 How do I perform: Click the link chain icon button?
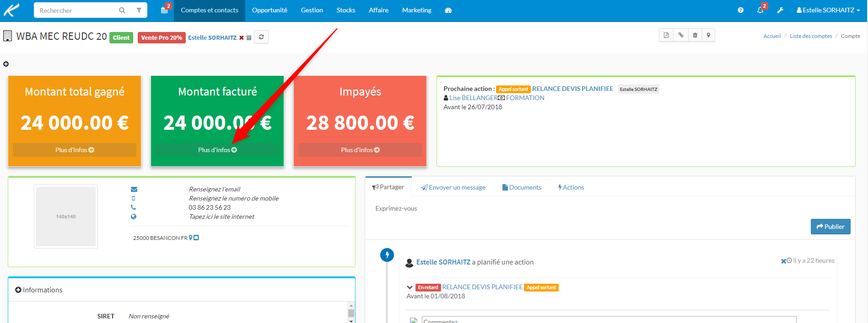pos(681,35)
